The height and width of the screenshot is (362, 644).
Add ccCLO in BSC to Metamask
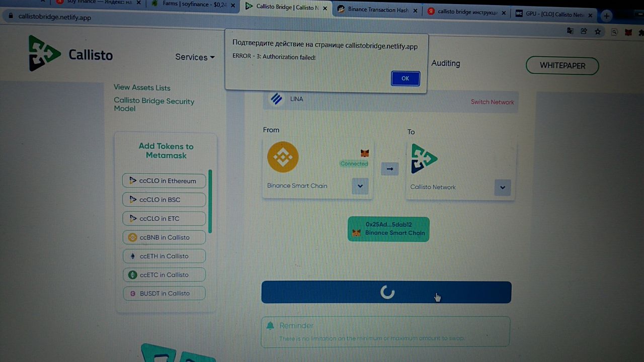(164, 200)
